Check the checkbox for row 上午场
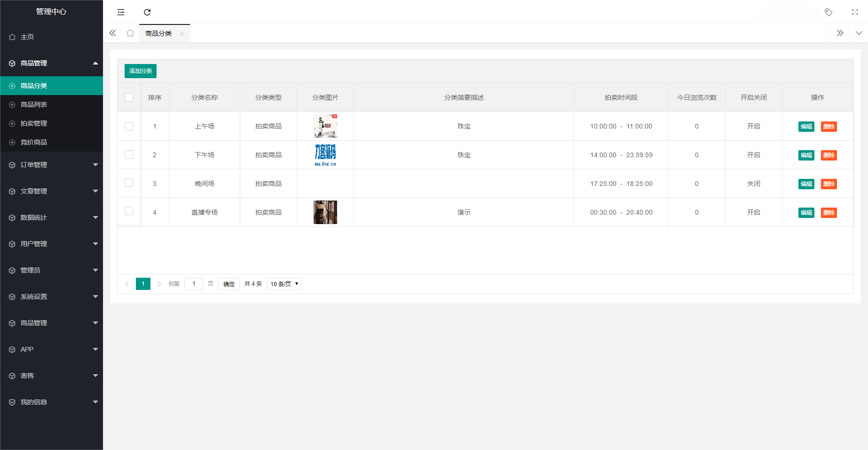This screenshot has width=868, height=450. point(128,126)
